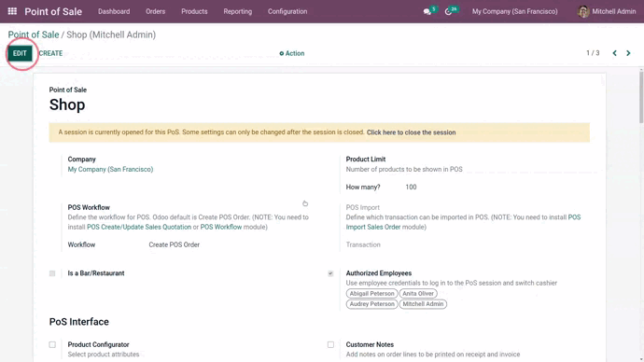Click Create POS Order workflow value

[175, 244]
